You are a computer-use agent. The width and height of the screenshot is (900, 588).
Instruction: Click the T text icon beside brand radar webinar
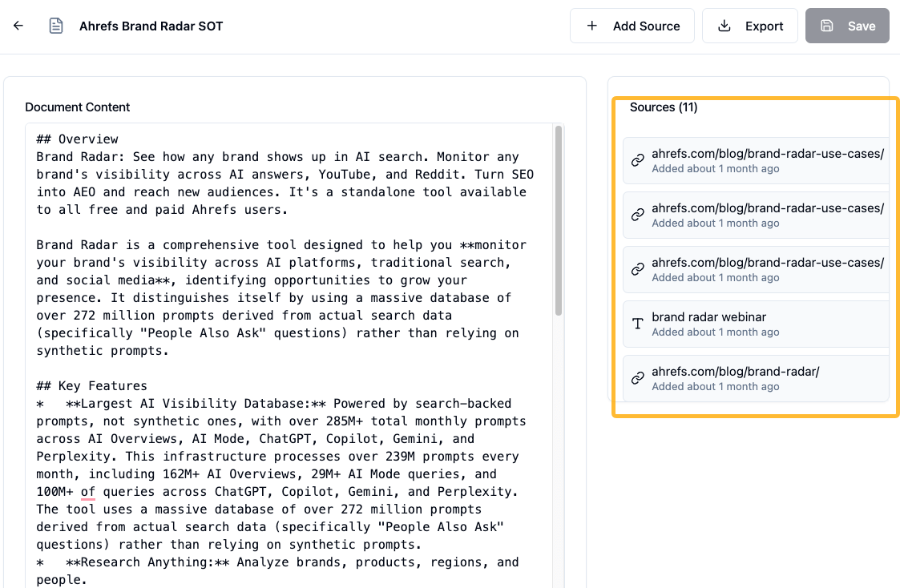637,324
